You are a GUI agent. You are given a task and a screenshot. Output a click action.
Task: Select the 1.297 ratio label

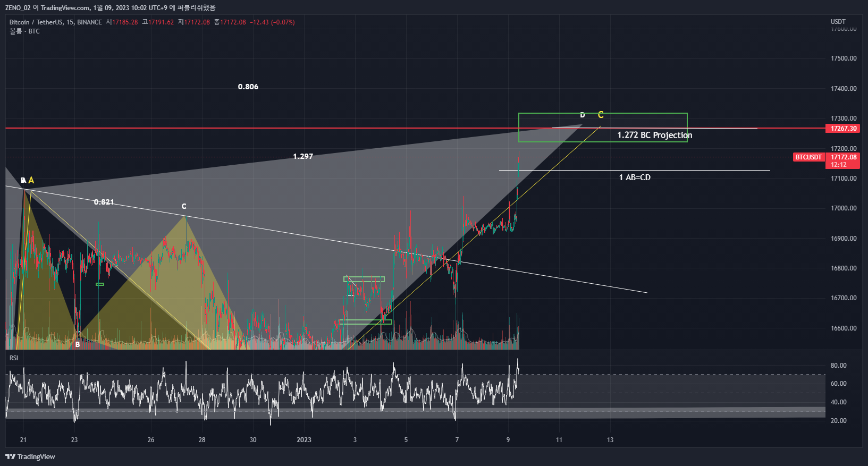pyautogui.click(x=303, y=156)
